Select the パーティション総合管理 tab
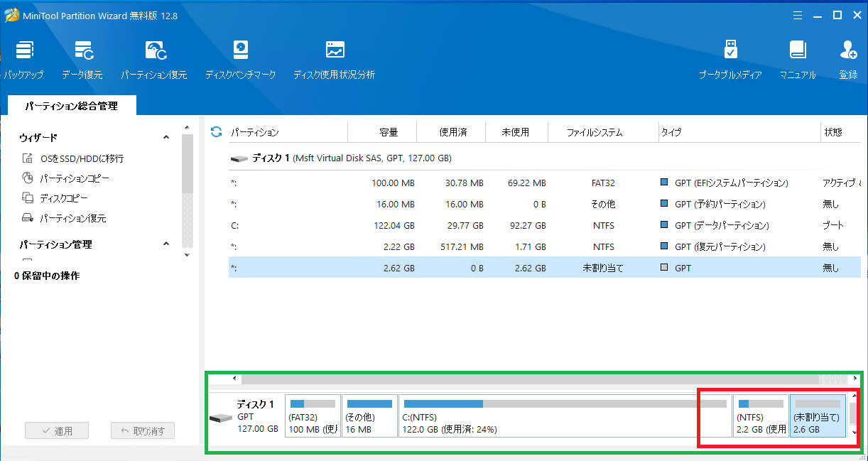Screen dimensions: 868x461 point(71,106)
